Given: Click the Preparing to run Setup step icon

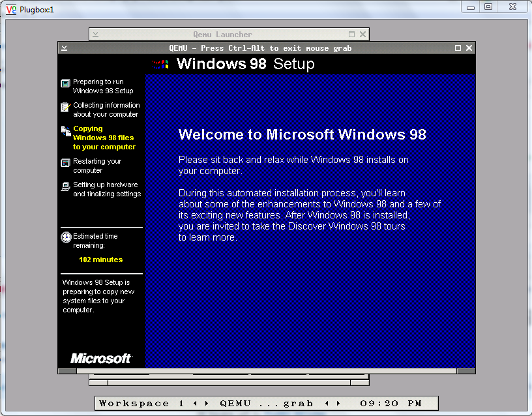Looking at the screenshot, I should 65,83.
